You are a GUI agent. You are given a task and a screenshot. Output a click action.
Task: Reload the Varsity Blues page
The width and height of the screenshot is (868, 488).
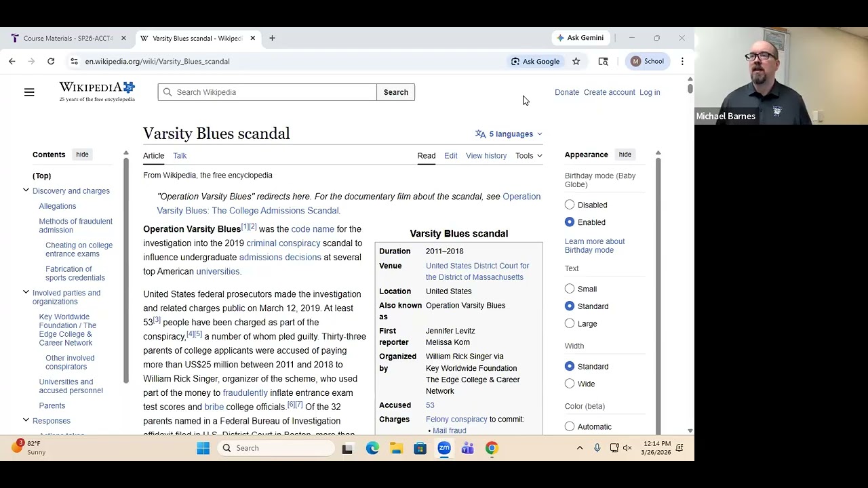point(51,61)
